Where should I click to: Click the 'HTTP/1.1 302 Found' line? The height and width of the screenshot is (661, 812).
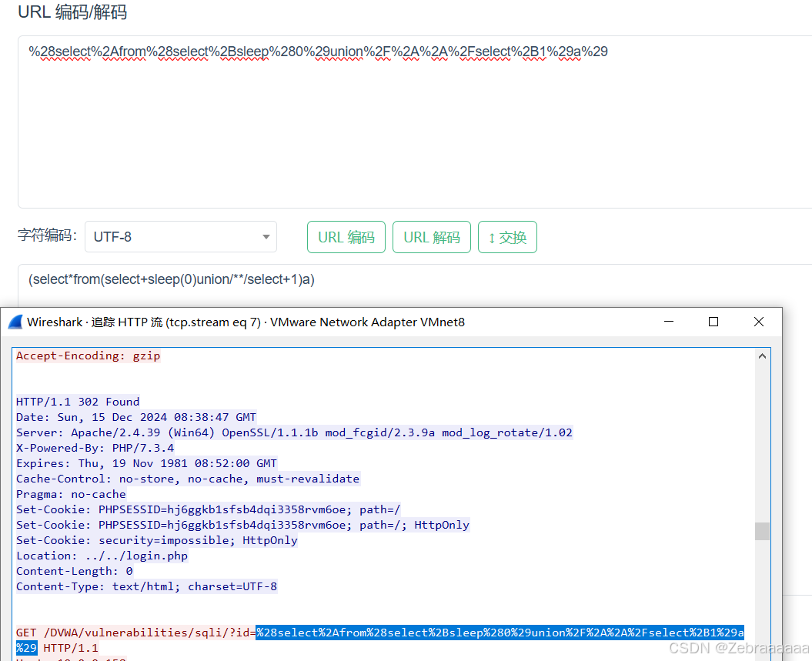(78, 402)
